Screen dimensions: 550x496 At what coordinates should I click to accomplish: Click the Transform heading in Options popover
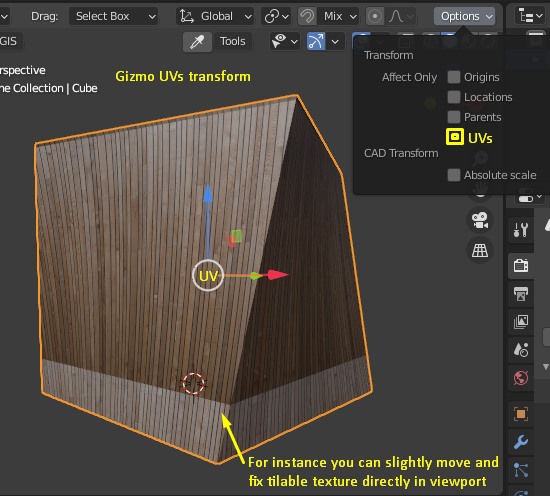[389, 55]
